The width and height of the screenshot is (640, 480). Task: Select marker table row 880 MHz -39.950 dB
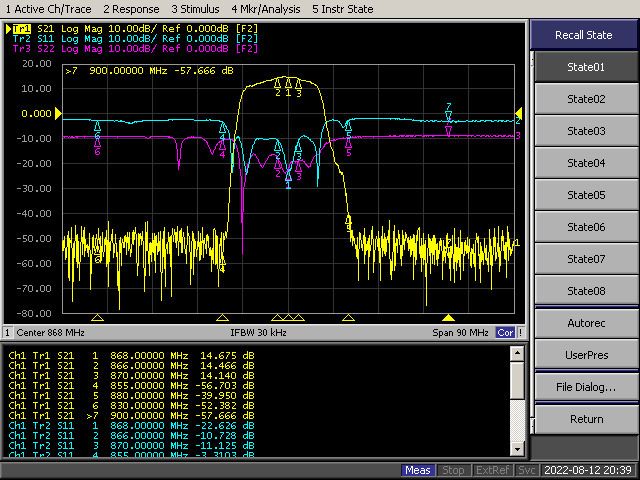pyautogui.click(x=131, y=396)
